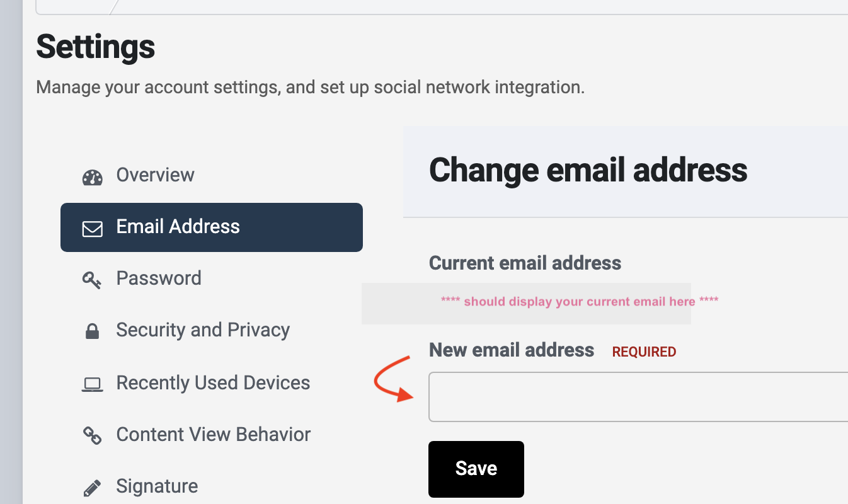This screenshot has height=504, width=848.
Task: Click the Overview dashboard icon
Action: click(x=92, y=176)
